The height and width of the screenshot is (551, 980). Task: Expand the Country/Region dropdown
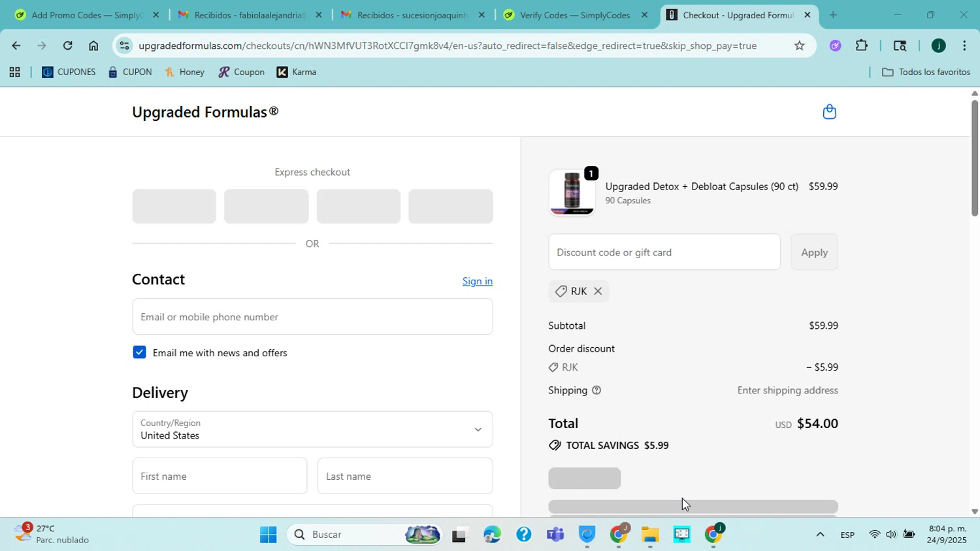[x=312, y=429]
